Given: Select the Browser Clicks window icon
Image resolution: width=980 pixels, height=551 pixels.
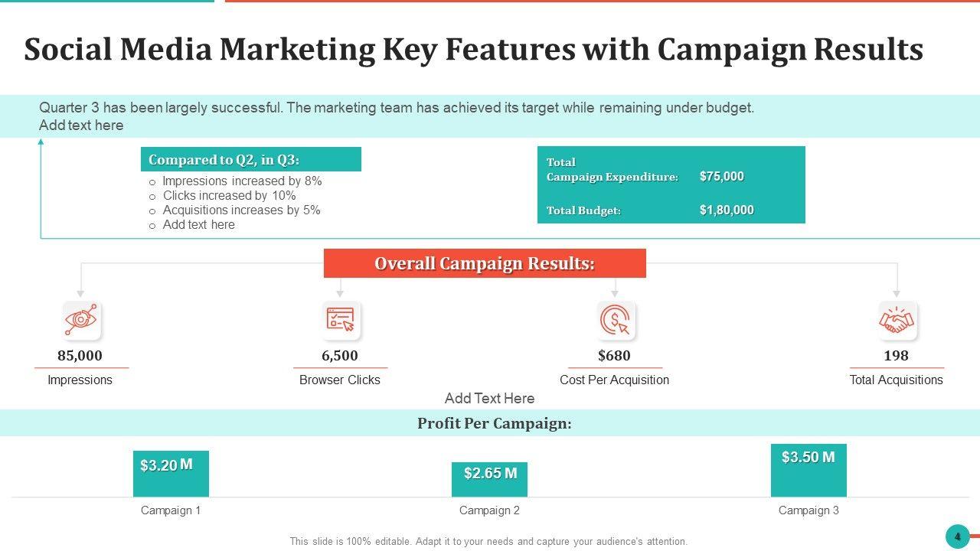Looking at the screenshot, I should (x=340, y=321).
